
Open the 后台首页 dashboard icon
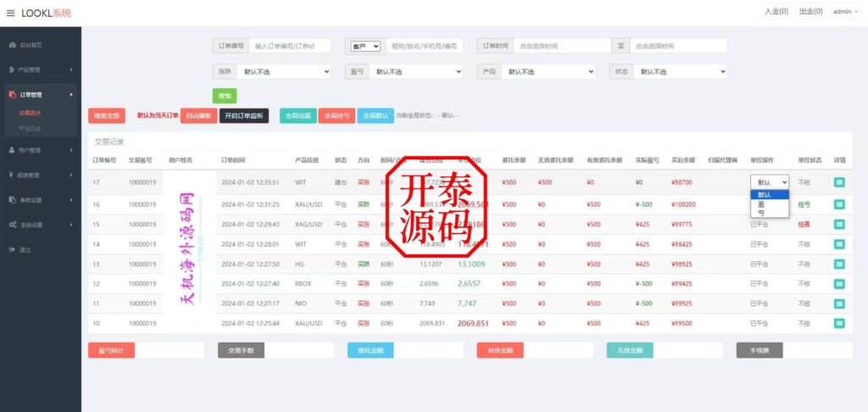click(x=12, y=45)
